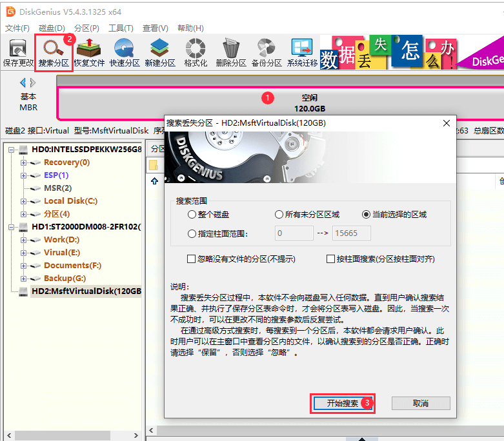Open the 搜索分区 search partition tool
Screen dimensions: 504x441
[54, 53]
